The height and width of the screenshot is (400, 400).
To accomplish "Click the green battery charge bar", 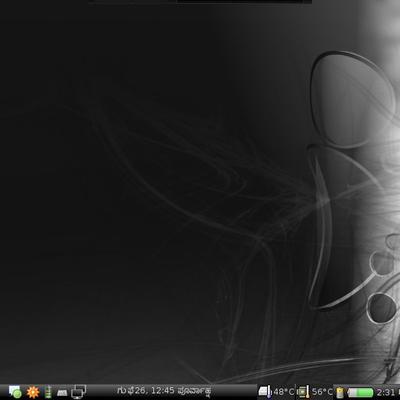I will [x=360, y=392].
